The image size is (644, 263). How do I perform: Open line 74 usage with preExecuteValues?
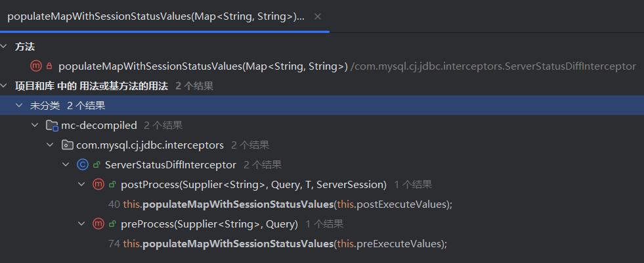pyautogui.click(x=277, y=244)
